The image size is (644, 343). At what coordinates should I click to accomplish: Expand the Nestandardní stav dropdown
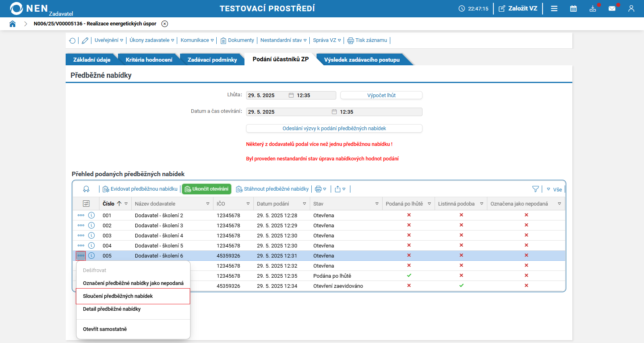pyautogui.click(x=284, y=40)
